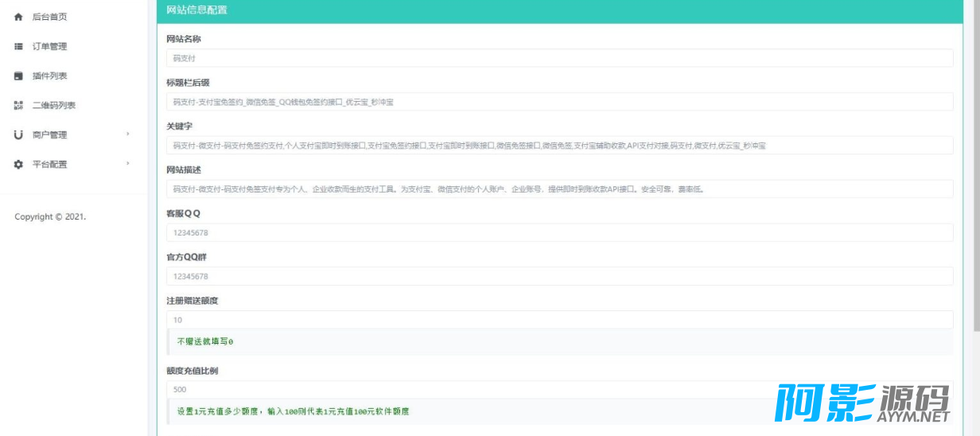This screenshot has width=980, height=436.
Task: Click the hint text starting 设置1元充值多少额度
Action: 293,411
